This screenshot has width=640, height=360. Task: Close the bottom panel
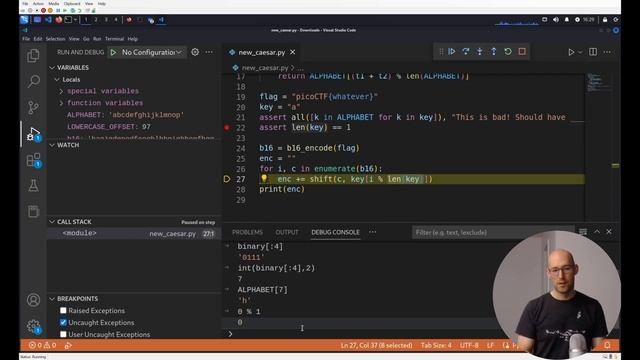coord(609,231)
